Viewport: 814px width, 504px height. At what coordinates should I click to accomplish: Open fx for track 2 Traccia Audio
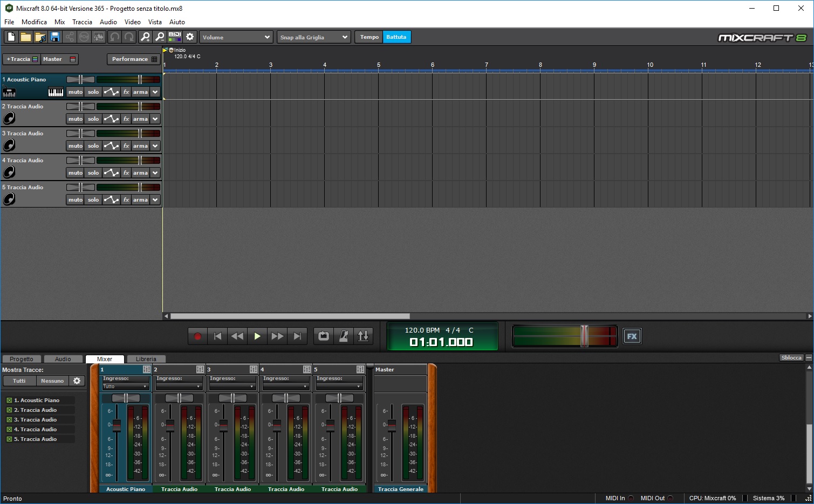(x=126, y=119)
